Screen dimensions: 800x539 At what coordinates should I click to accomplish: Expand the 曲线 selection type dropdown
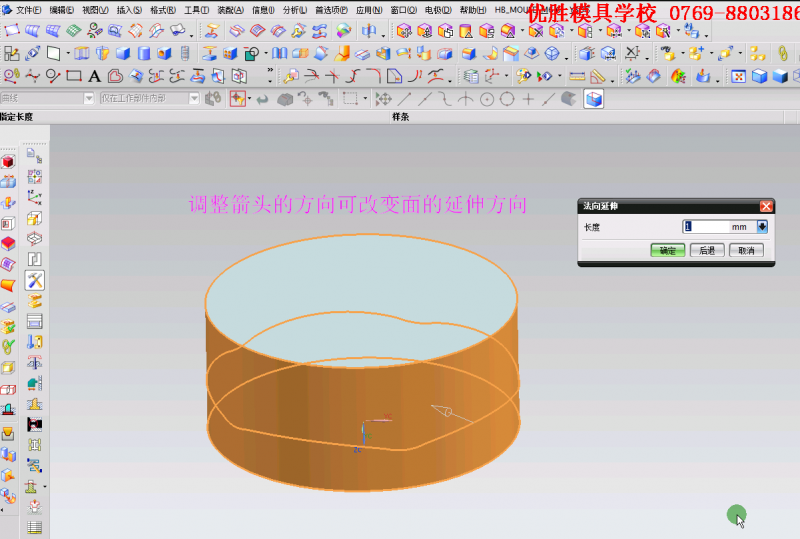point(89,98)
